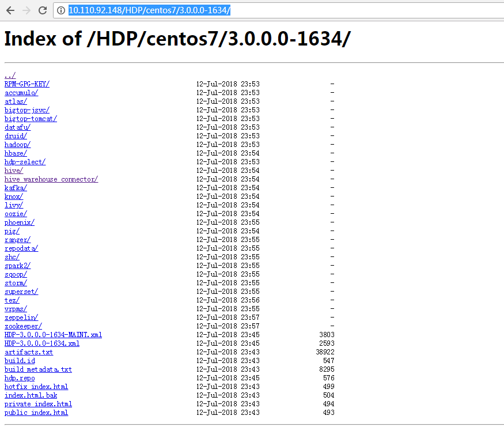The height and width of the screenshot is (427, 504).
Task: Open the vrpms/ directory
Action: (x=16, y=309)
